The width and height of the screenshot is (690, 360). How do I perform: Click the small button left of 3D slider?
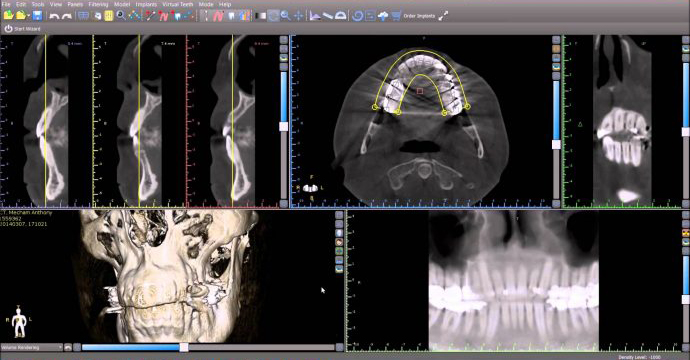coord(77,347)
